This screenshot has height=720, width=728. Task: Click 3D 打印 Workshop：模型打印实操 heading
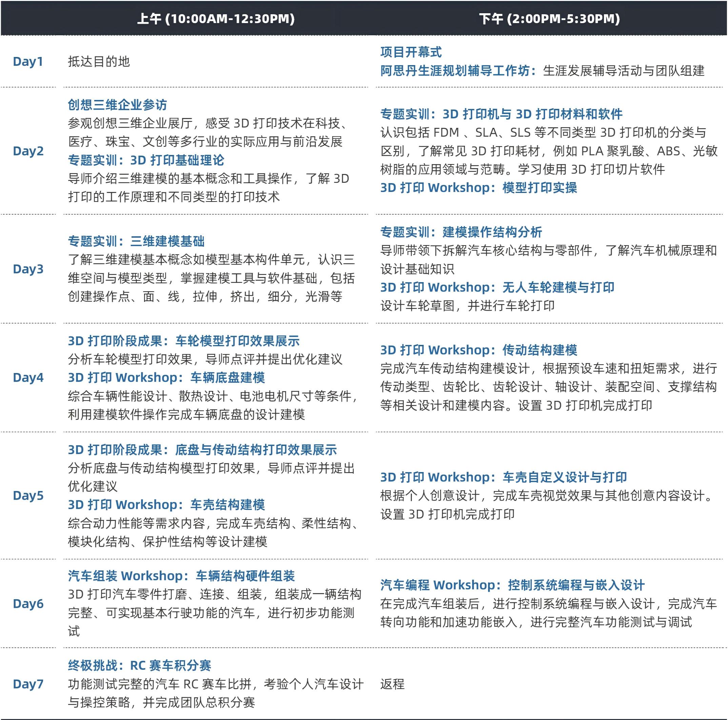[x=479, y=188]
